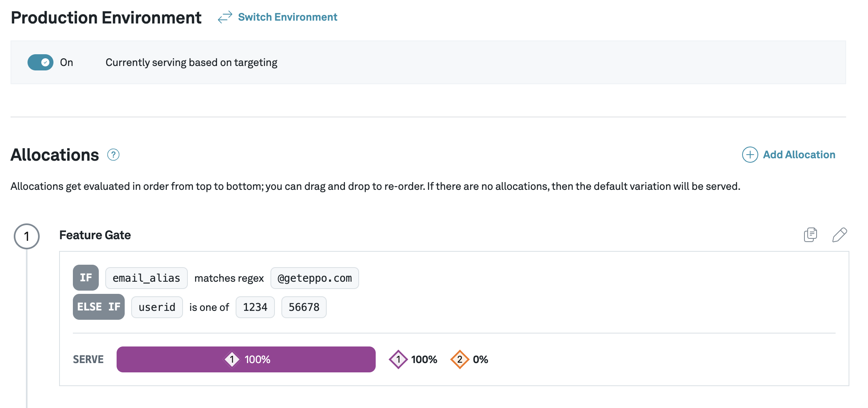Select the Feature Gate allocation heading

pyautogui.click(x=95, y=235)
